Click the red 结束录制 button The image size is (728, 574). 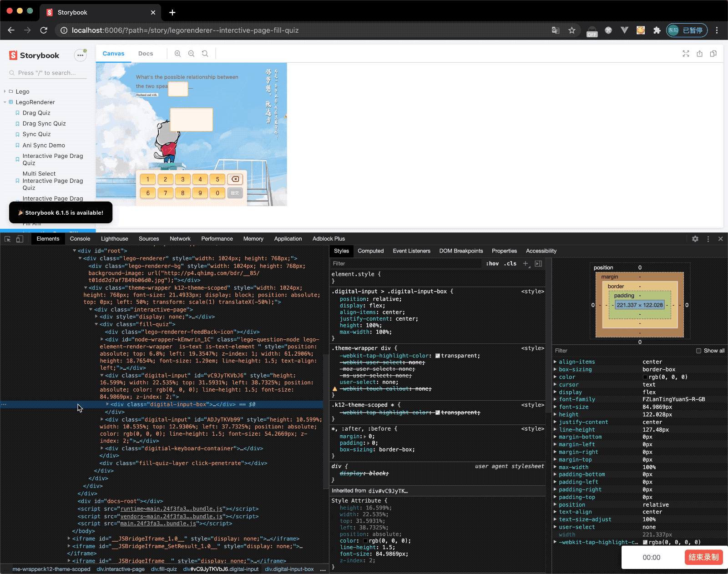(x=703, y=557)
